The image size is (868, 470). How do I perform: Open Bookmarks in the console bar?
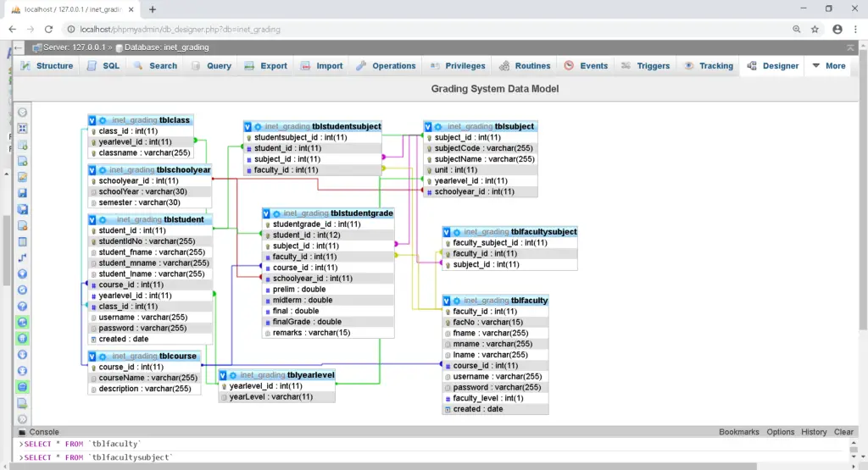click(738, 432)
